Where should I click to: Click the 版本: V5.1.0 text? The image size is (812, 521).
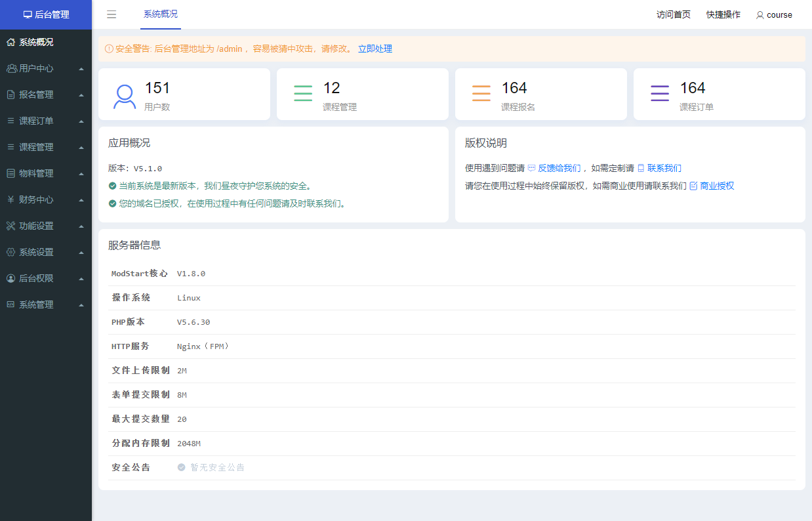135,169
